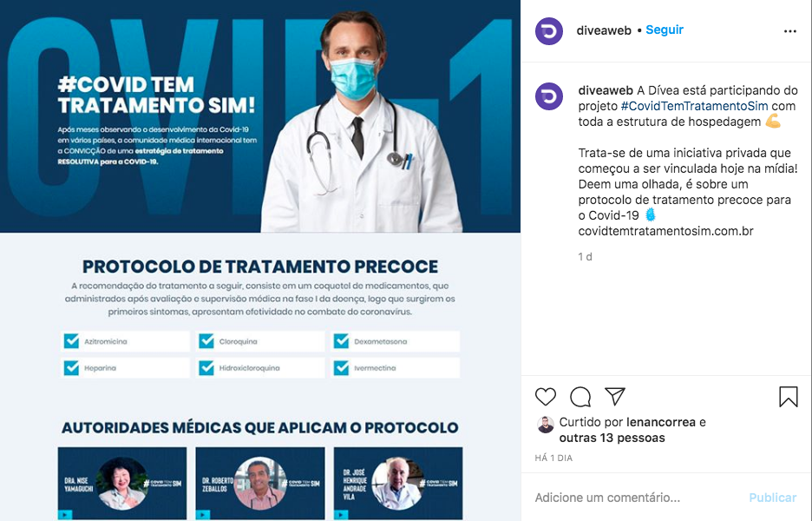Open the lenancorrea profile link
The image size is (812, 521).
pos(660,422)
